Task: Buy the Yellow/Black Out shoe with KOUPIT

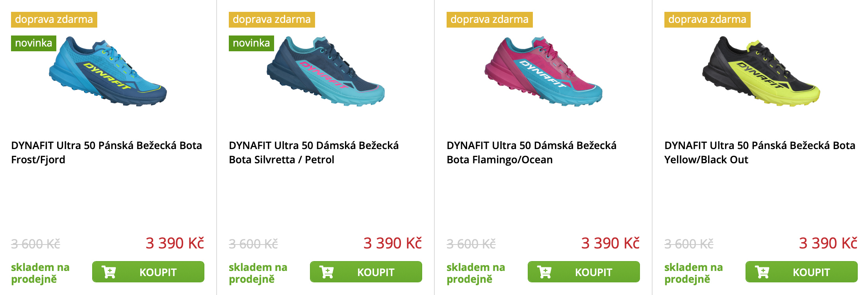Action: [801, 272]
